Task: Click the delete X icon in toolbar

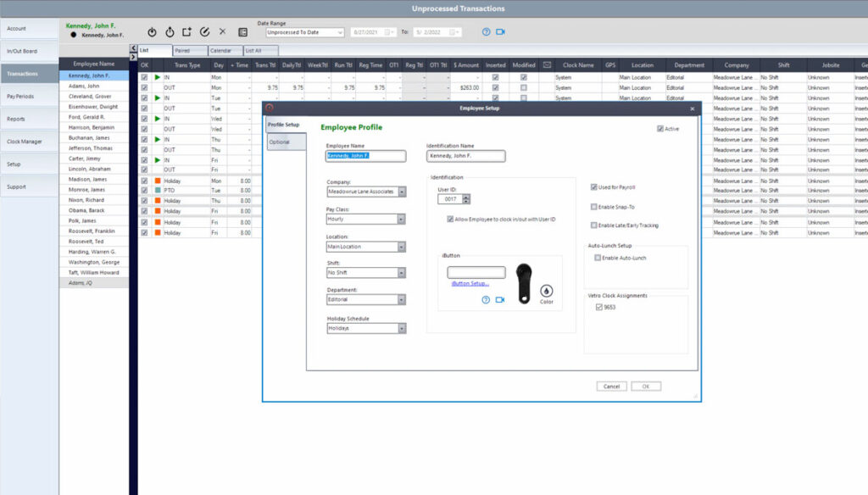Action: point(223,32)
